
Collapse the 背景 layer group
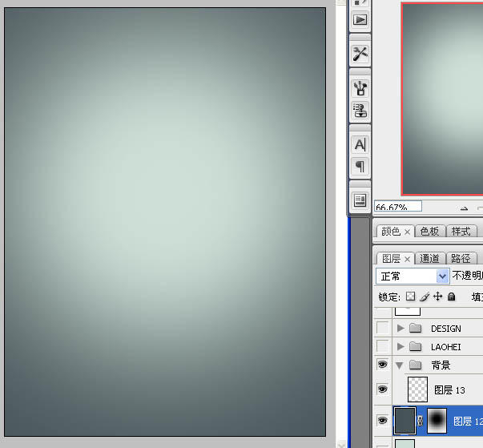coord(400,365)
